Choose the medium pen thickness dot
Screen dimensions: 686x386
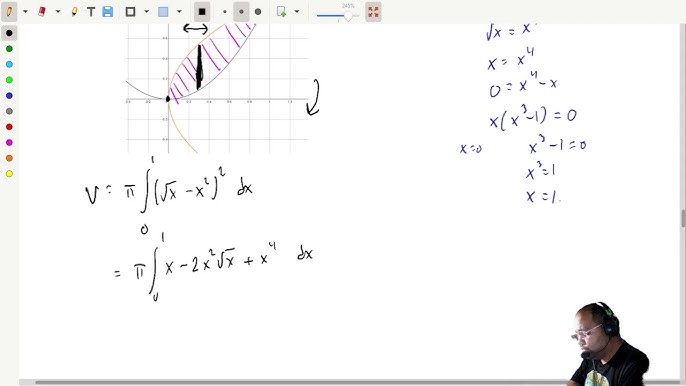[x=241, y=12]
